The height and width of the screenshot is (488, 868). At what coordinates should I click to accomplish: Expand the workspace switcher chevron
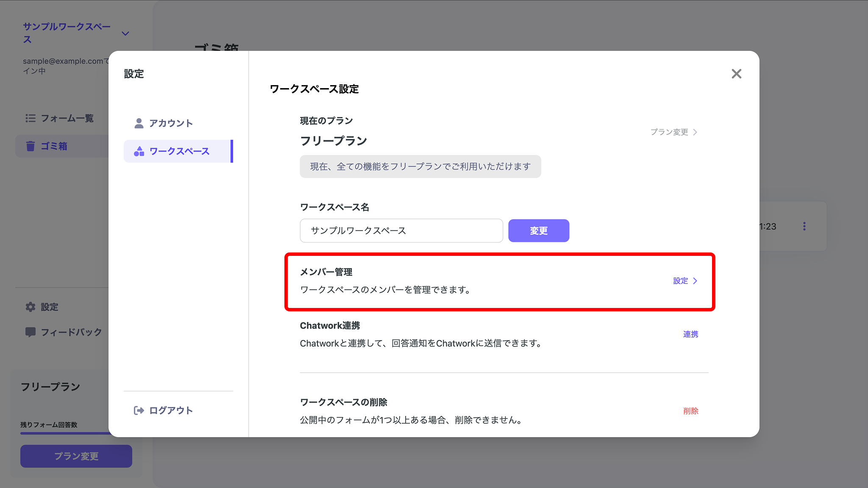(125, 33)
